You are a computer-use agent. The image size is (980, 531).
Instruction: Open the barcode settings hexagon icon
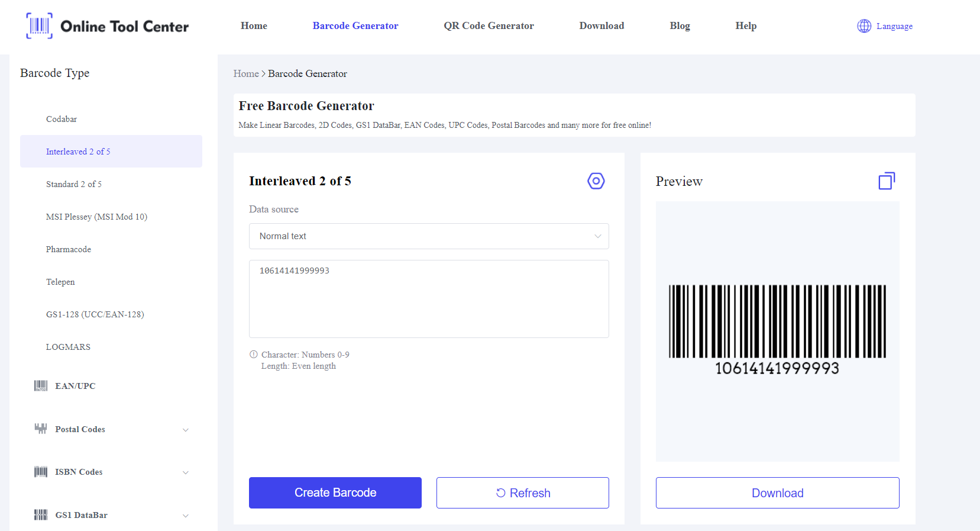click(x=596, y=181)
